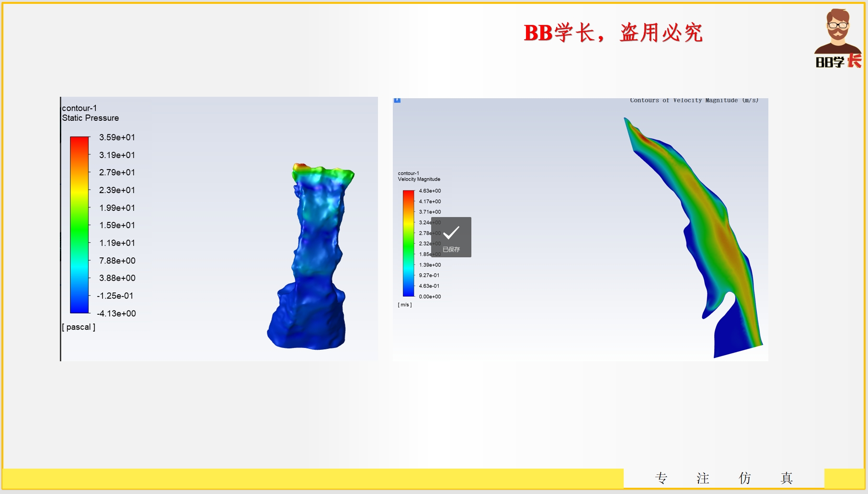This screenshot has width=868, height=494.
Task: Click the white checkmark in the saved popup
Action: click(451, 233)
